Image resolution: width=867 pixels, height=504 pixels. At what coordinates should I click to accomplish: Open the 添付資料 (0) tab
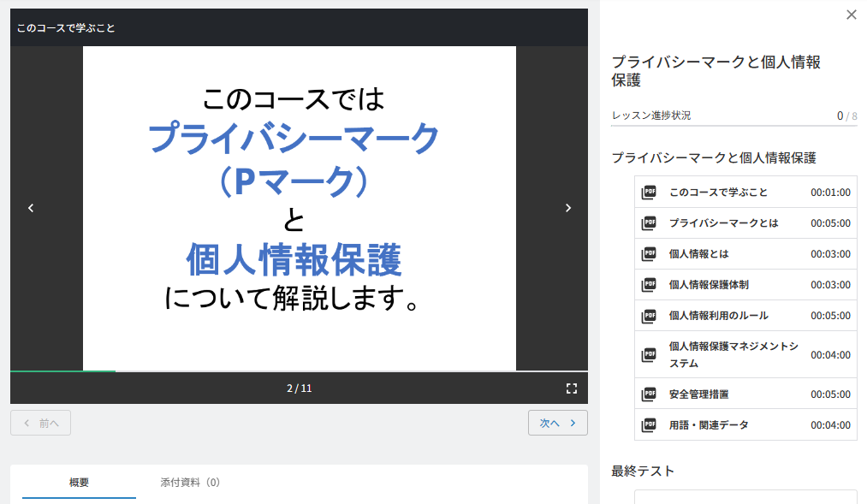190,483
